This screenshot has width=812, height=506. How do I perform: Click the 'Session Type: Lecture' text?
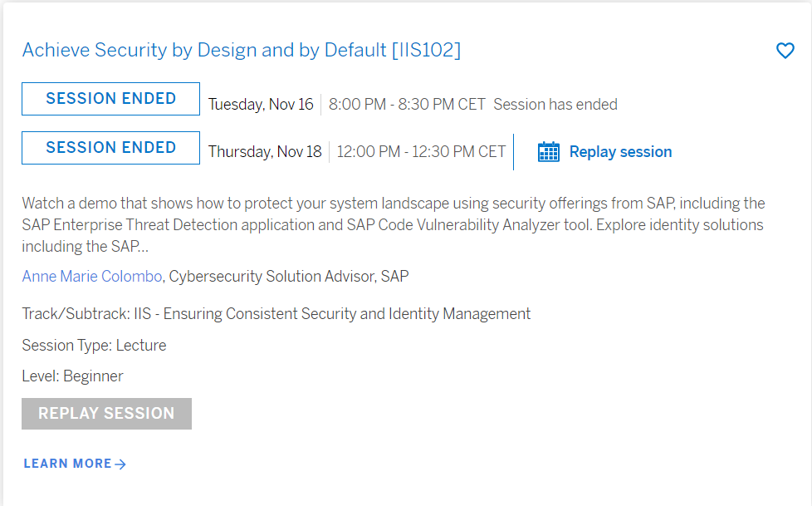[x=95, y=346]
